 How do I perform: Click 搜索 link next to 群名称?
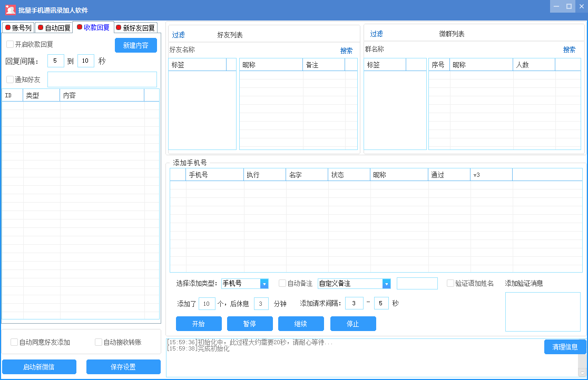569,49
